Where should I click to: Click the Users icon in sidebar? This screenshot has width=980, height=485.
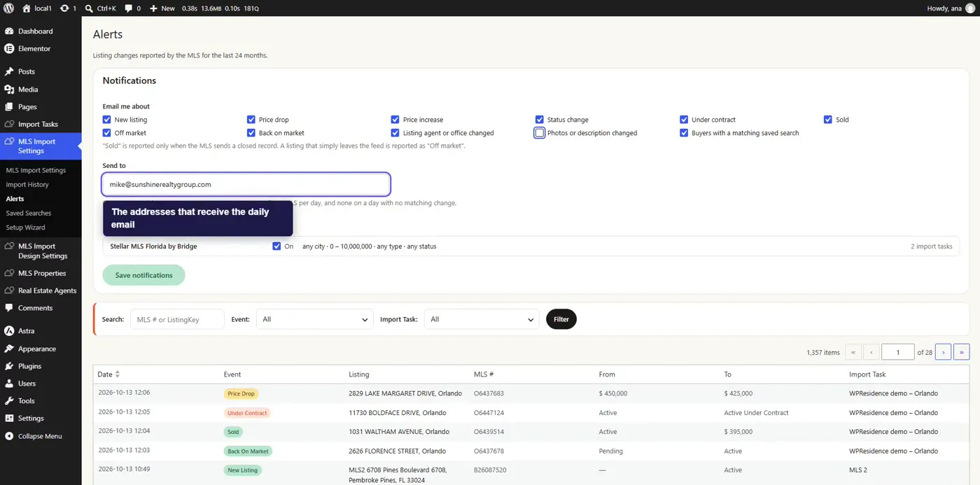pos(9,384)
